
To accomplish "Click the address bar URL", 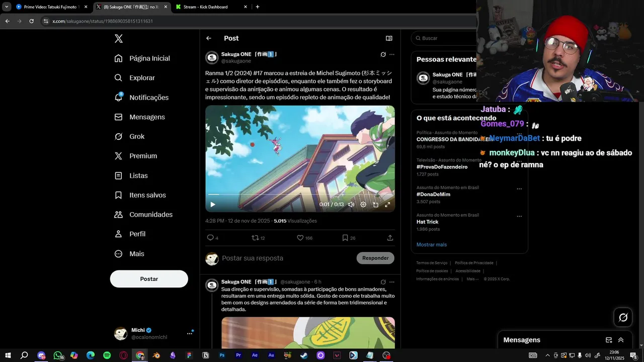I will coord(103,21).
